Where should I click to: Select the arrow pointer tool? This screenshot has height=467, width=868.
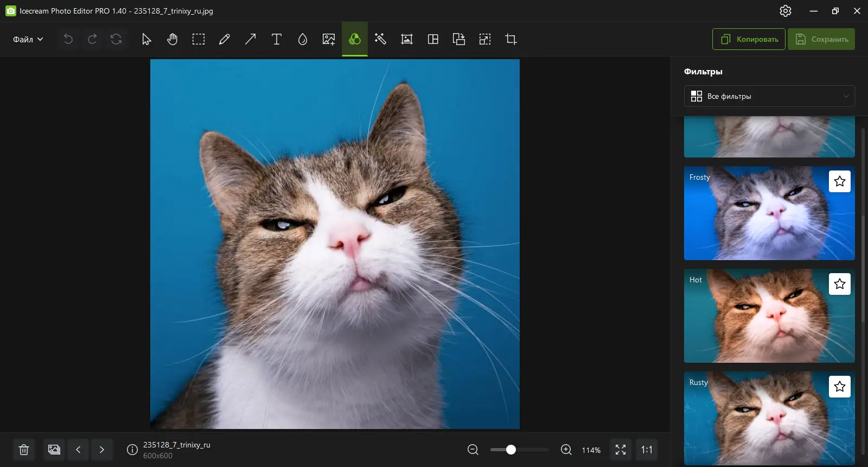(146, 39)
